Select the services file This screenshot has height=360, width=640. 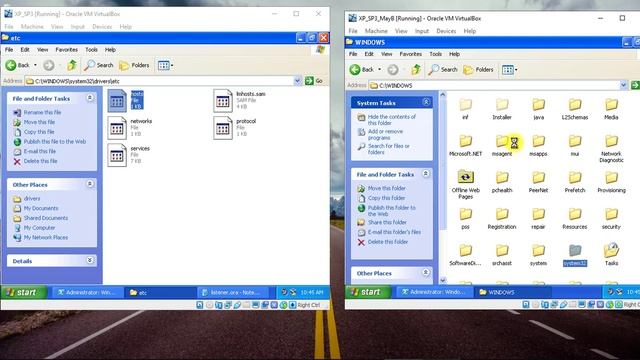(129, 155)
